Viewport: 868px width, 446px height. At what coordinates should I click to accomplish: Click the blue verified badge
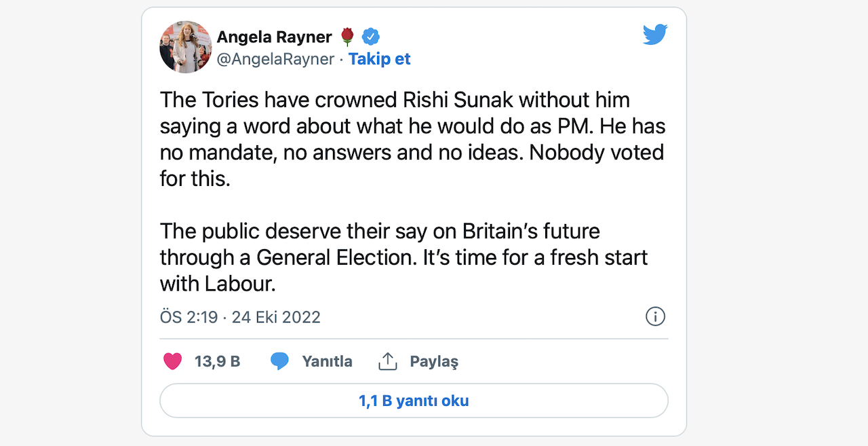[370, 37]
